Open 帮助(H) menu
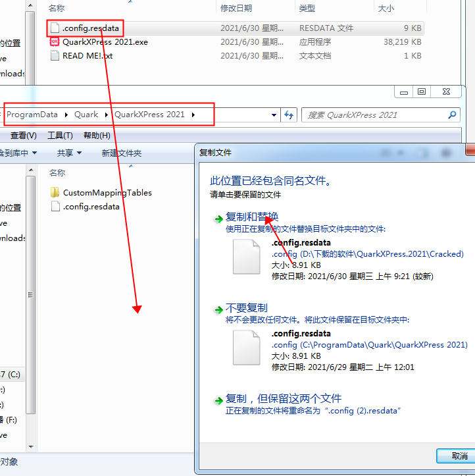Viewport: 475px width, 476px height. (97, 136)
